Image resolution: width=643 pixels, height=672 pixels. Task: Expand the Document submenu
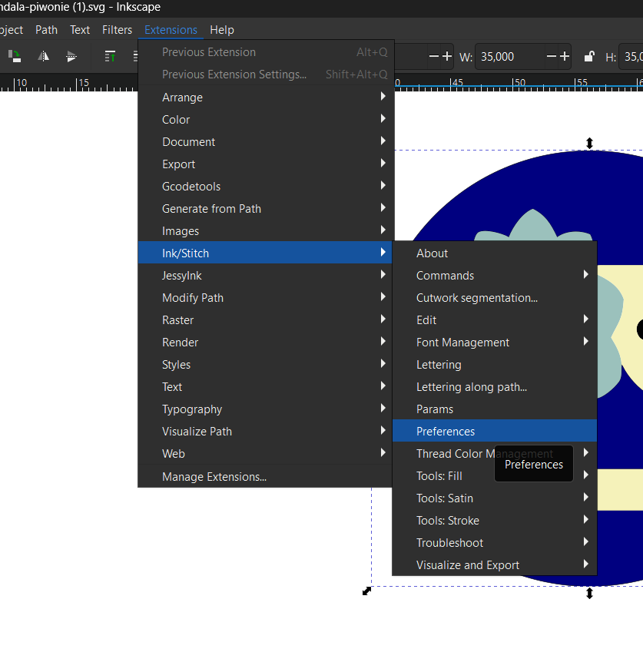pyautogui.click(x=266, y=142)
